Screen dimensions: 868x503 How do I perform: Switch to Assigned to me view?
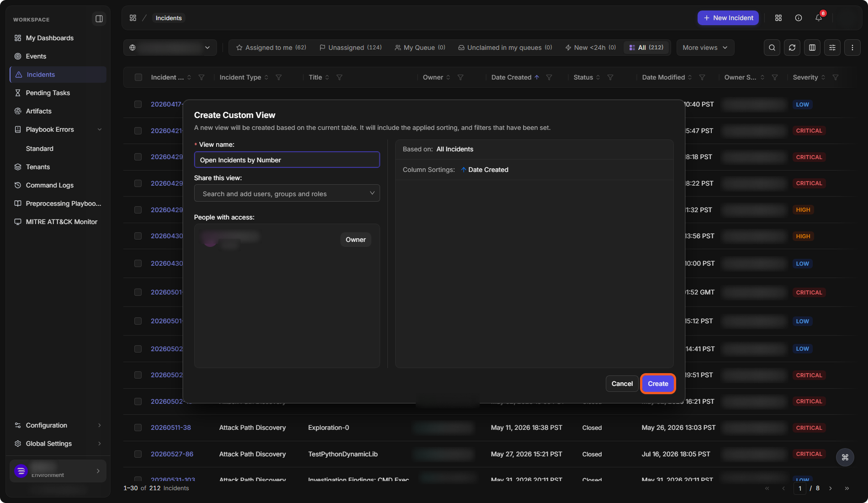point(271,48)
